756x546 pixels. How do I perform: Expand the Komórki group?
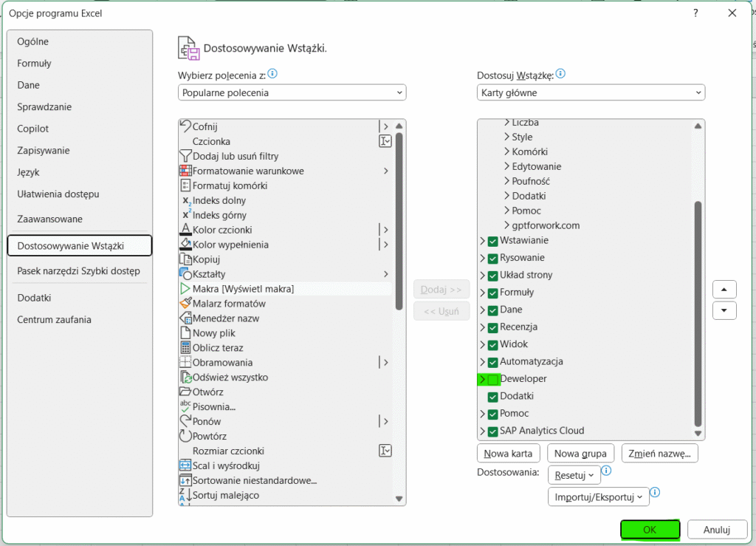(x=506, y=151)
